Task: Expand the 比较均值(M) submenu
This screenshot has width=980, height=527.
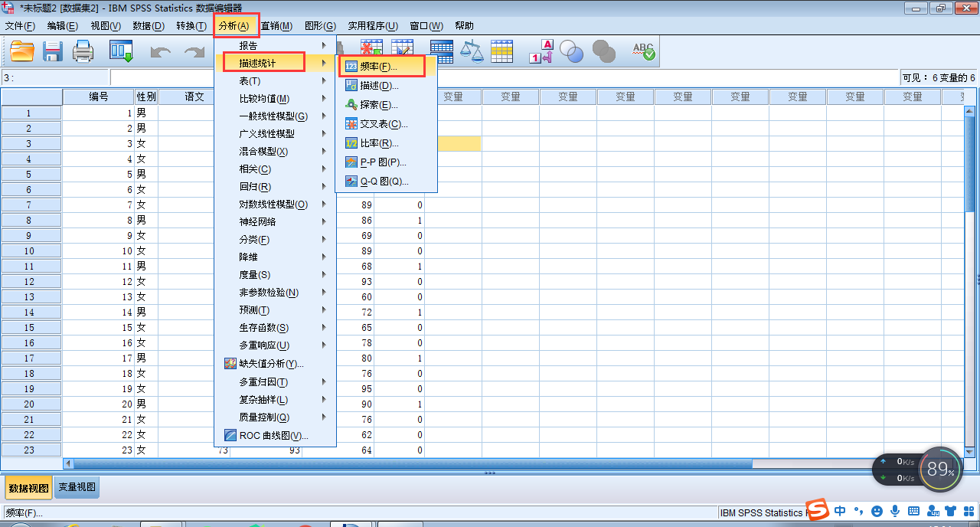Action: pos(276,98)
